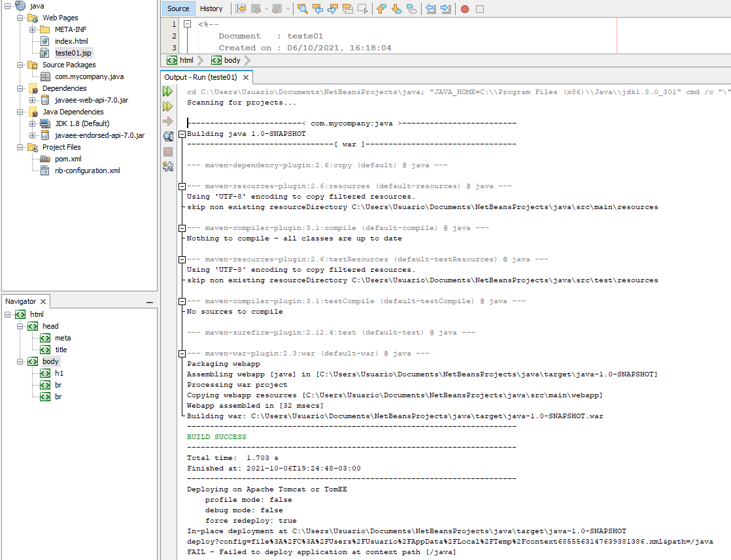The image size is (731, 560).
Task: Collapse the Dependencies node
Action: point(20,88)
